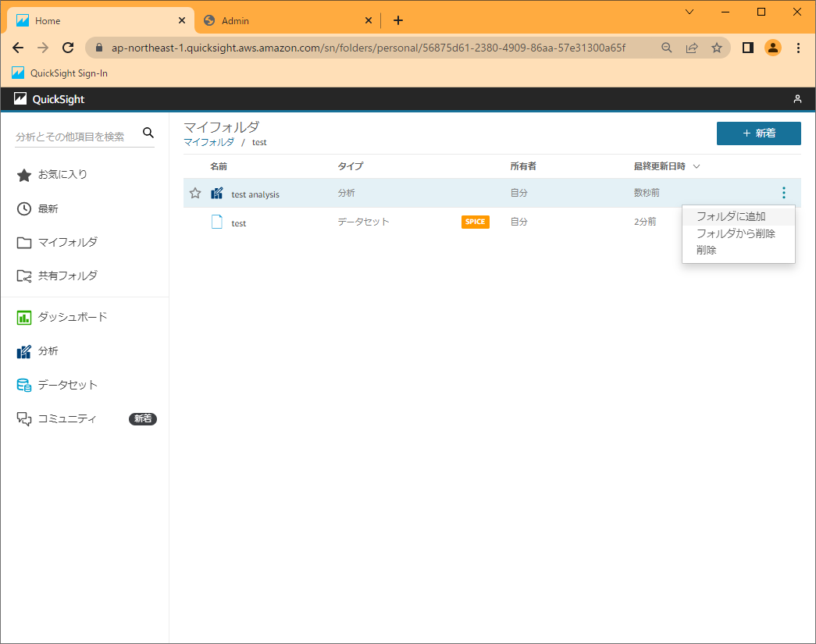Open 最新 recent items in sidebar
816x644 pixels.
37,208
